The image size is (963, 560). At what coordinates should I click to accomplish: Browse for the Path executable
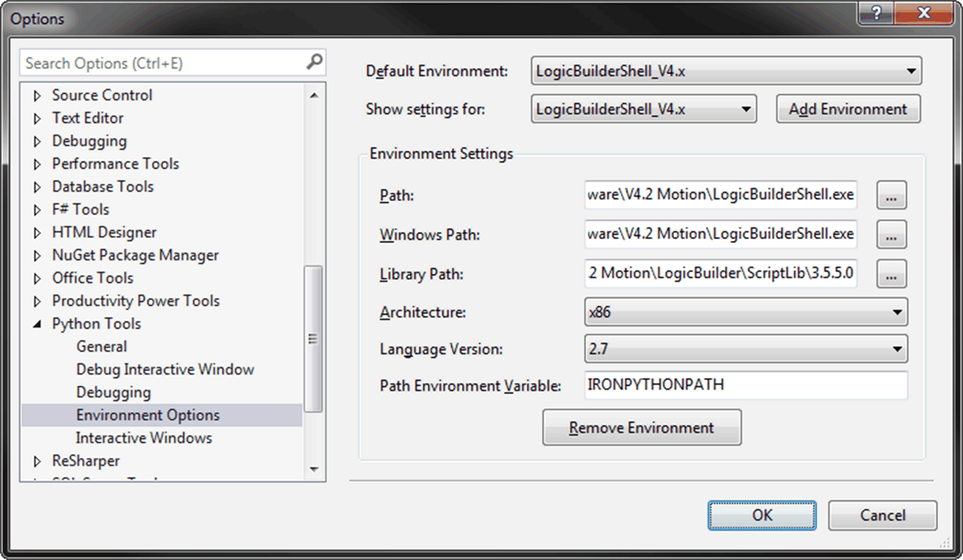pyautogui.click(x=891, y=195)
